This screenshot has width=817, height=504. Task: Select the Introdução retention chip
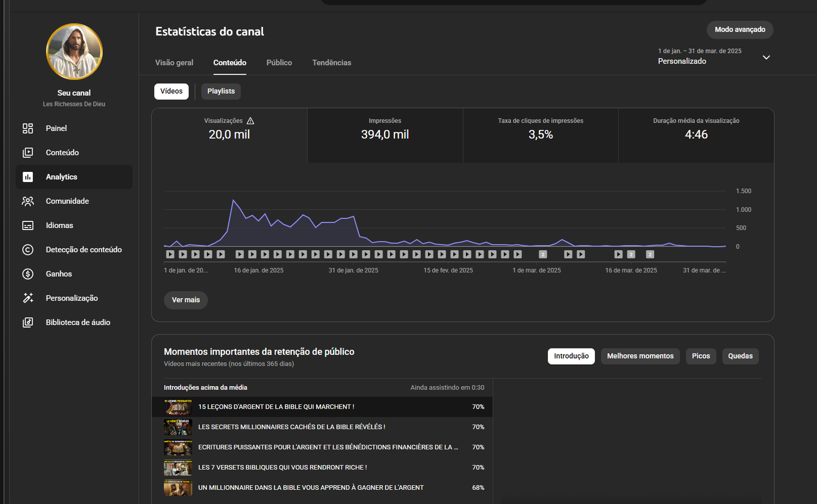point(571,356)
